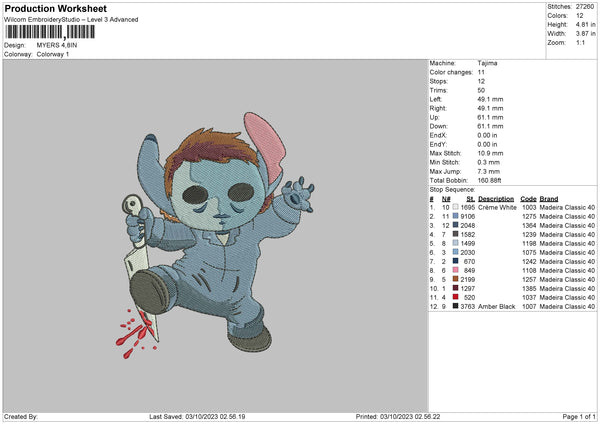Select the red swatch for code 1037
The height and width of the screenshot is (424, 600).
pyautogui.click(x=457, y=297)
